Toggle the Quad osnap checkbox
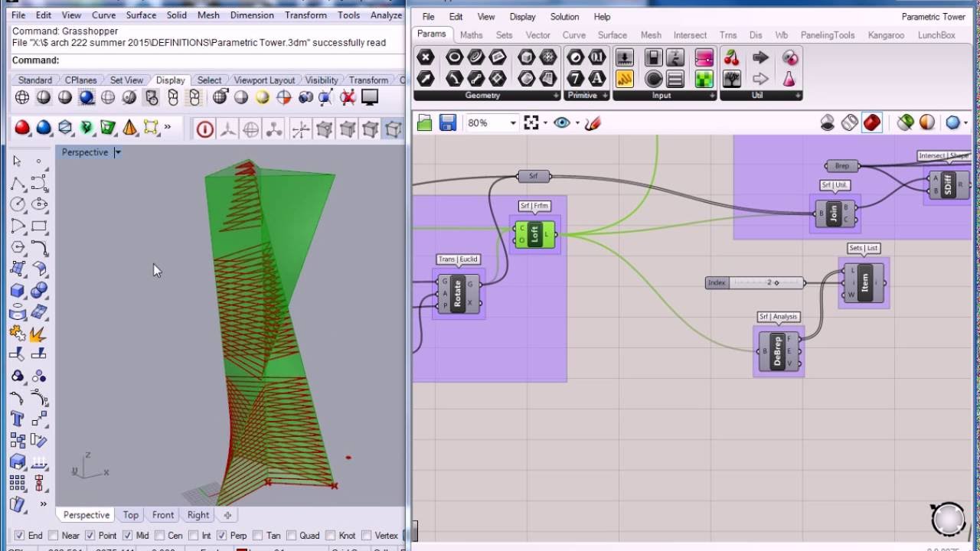Viewport: 980px width, 551px height. (x=292, y=536)
